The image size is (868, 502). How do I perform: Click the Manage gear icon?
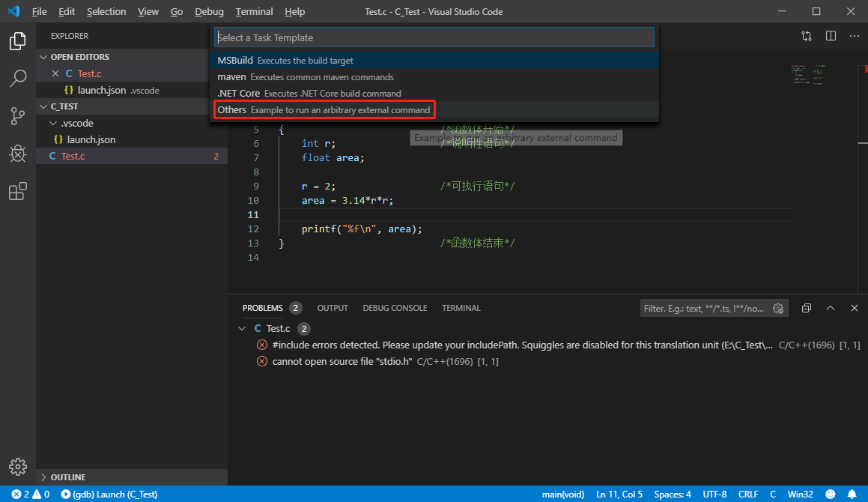[x=17, y=466]
